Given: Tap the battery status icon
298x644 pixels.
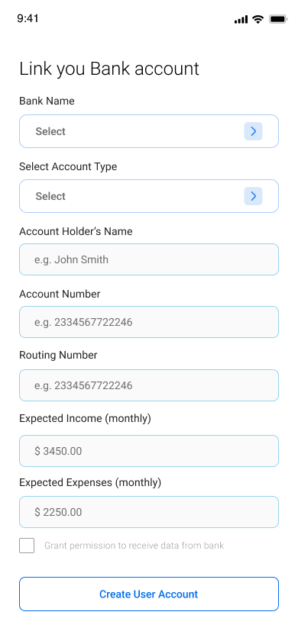Looking at the screenshot, I should coord(278,19).
